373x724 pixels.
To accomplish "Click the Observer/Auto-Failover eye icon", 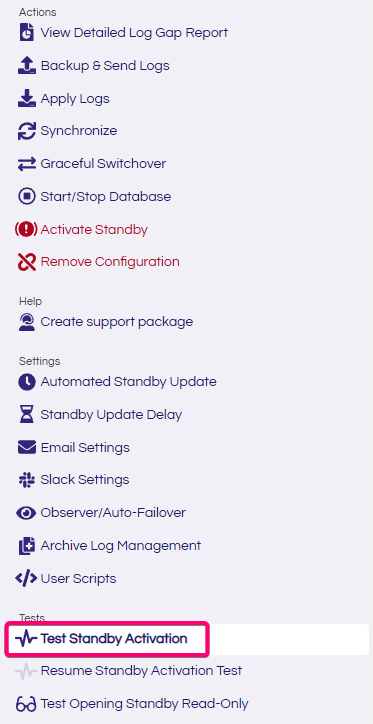I will point(26,513).
